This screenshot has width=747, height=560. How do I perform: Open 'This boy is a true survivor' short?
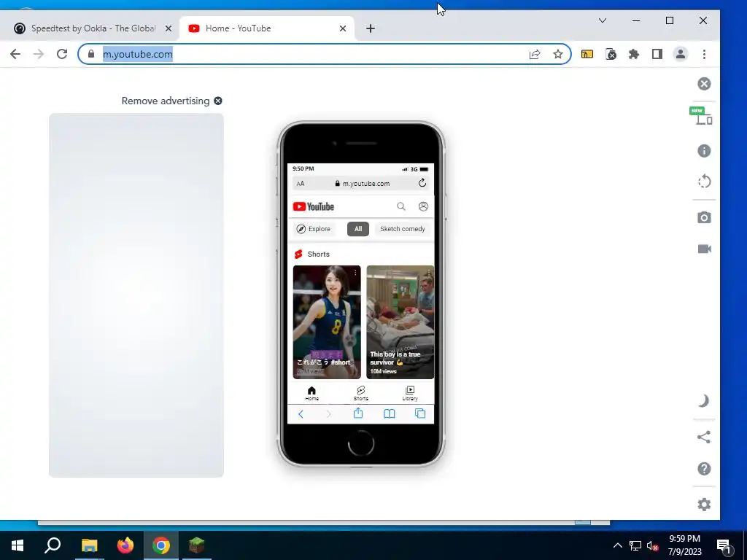(x=400, y=322)
